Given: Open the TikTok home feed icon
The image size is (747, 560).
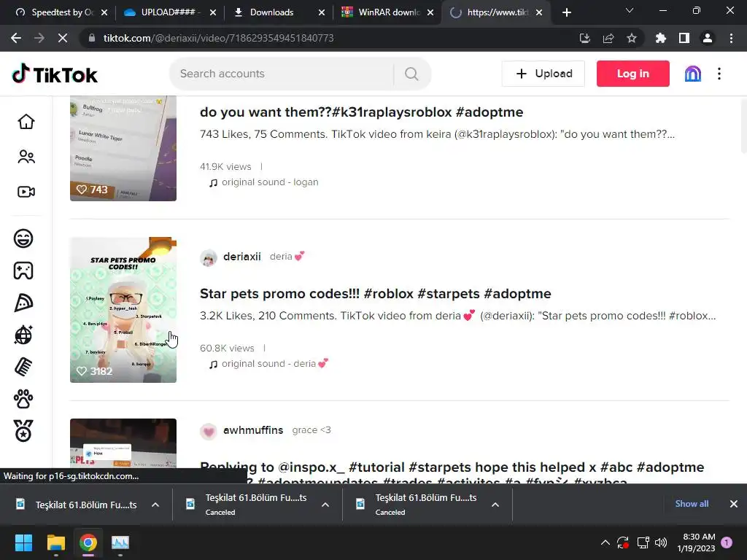Looking at the screenshot, I should (26, 122).
